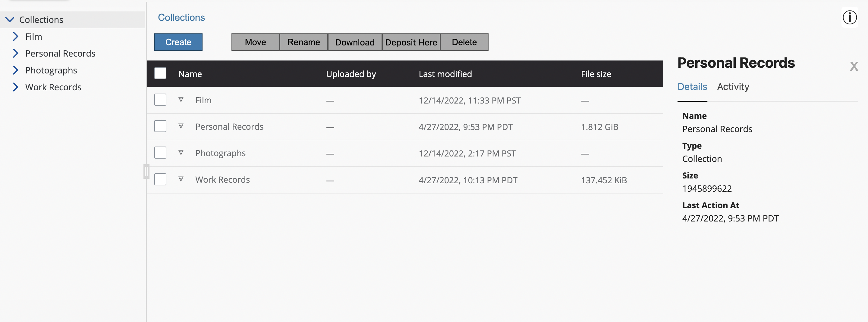Click the Collections breadcrumb link
This screenshot has width=868, height=322.
pyautogui.click(x=181, y=17)
